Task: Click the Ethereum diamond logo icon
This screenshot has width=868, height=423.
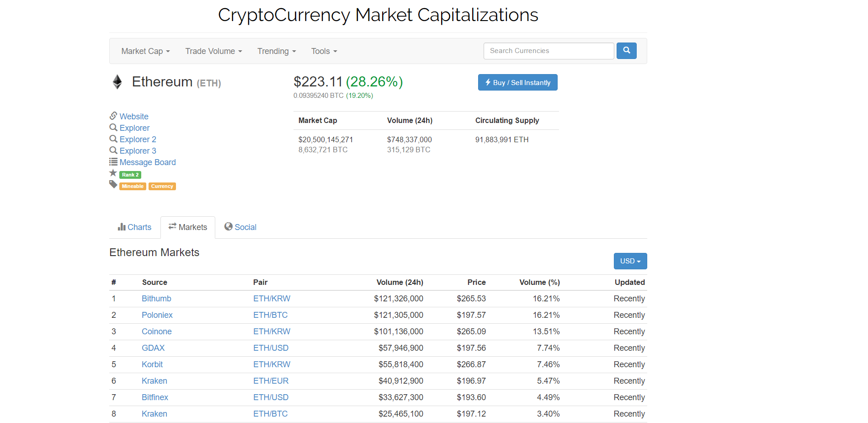Action: click(117, 82)
